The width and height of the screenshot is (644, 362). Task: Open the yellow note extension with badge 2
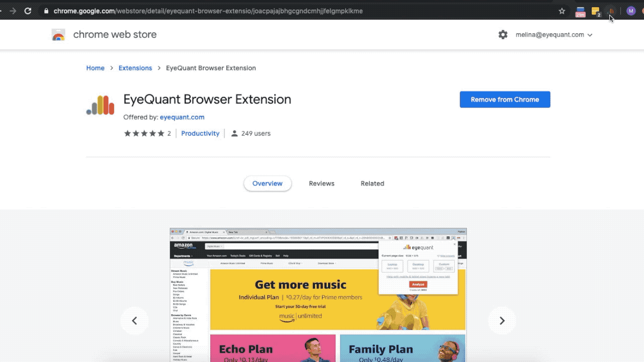[x=596, y=12]
